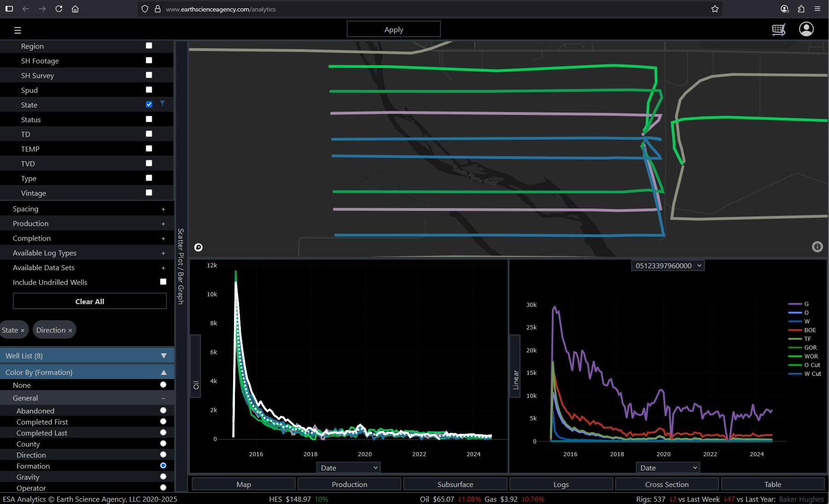This screenshot has width=829, height=504.
Task: Toggle the W Cut legend entry
Action: click(x=805, y=374)
